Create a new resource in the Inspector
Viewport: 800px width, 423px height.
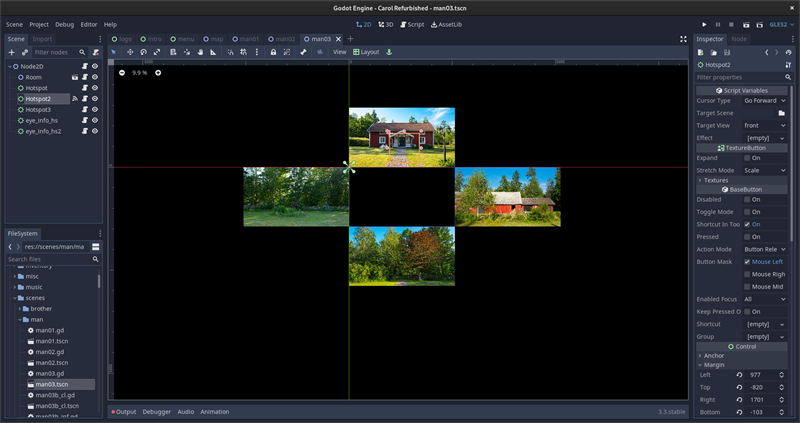701,53
